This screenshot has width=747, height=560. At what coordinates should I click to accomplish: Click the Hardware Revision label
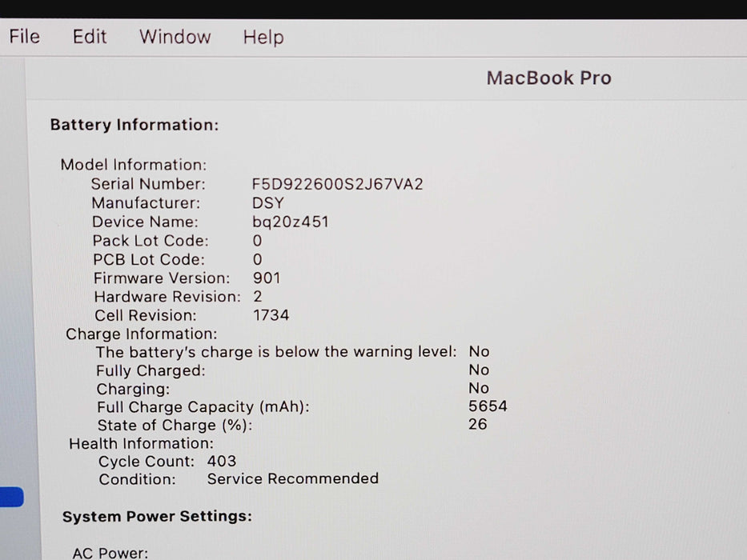(167, 296)
